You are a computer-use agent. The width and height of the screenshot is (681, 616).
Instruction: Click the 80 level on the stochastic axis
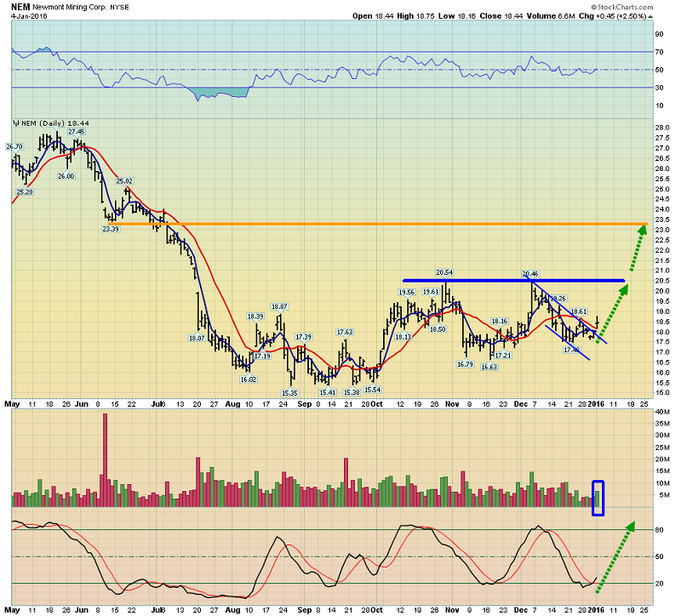click(x=659, y=530)
